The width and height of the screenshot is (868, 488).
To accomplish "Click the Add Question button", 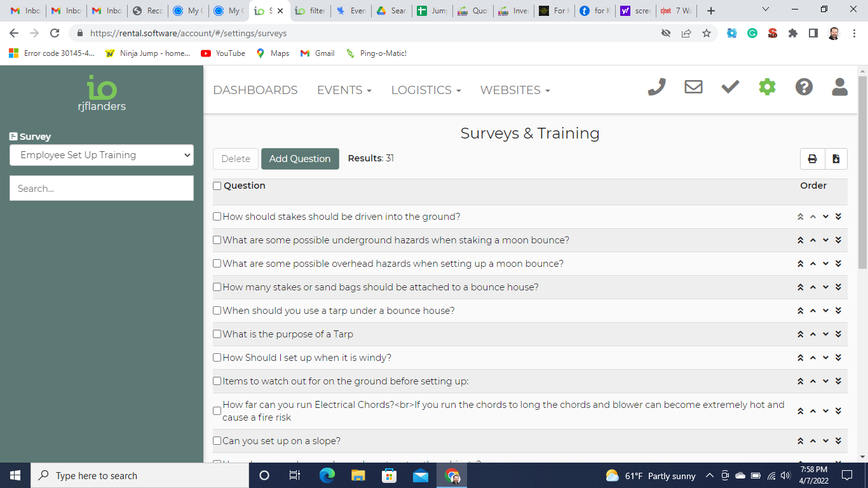I will pyautogui.click(x=300, y=159).
